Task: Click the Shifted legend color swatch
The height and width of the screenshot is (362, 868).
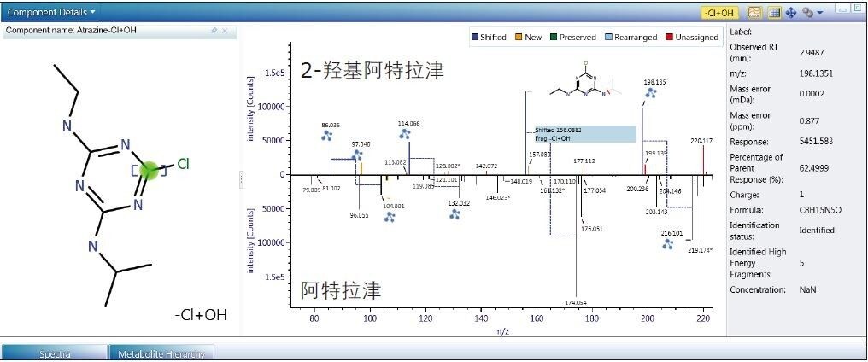Action: click(475, 37)
